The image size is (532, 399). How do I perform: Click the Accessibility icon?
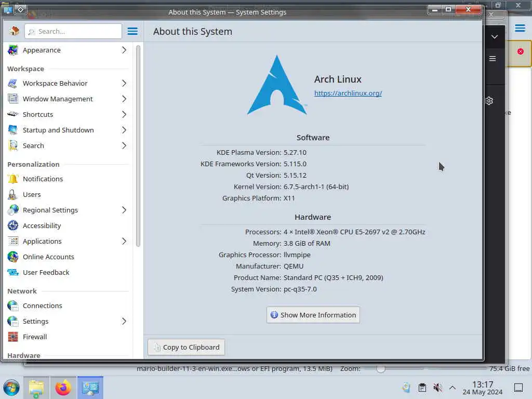(x=13, y=225)
